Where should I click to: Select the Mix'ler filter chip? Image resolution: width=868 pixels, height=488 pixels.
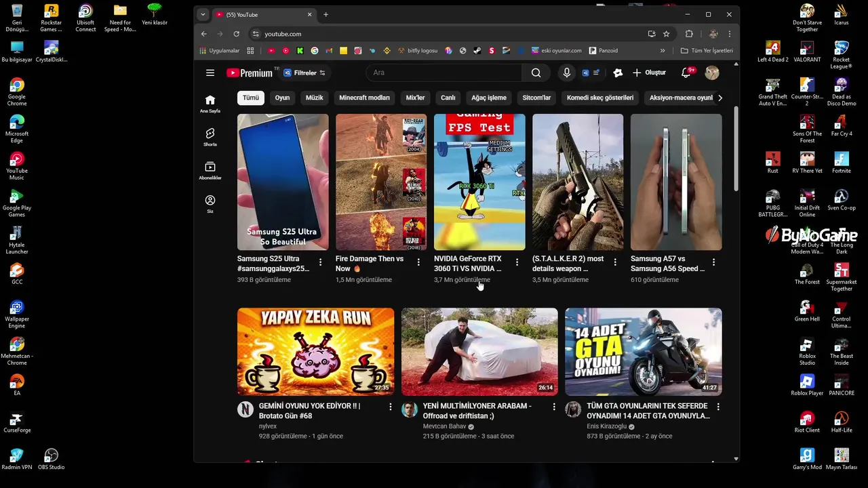click(415, 98)
